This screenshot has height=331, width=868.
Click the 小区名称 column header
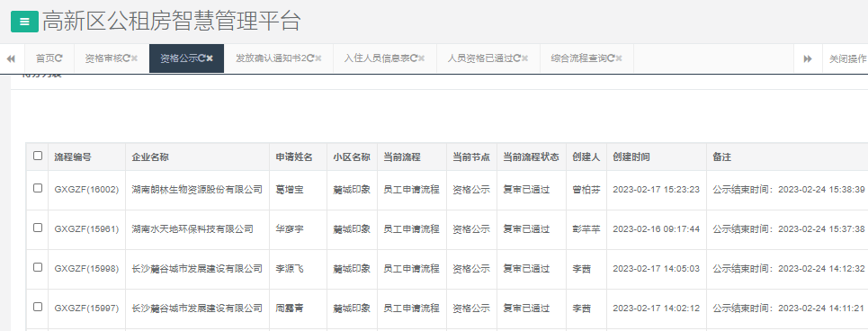click(x=352, y=157)
